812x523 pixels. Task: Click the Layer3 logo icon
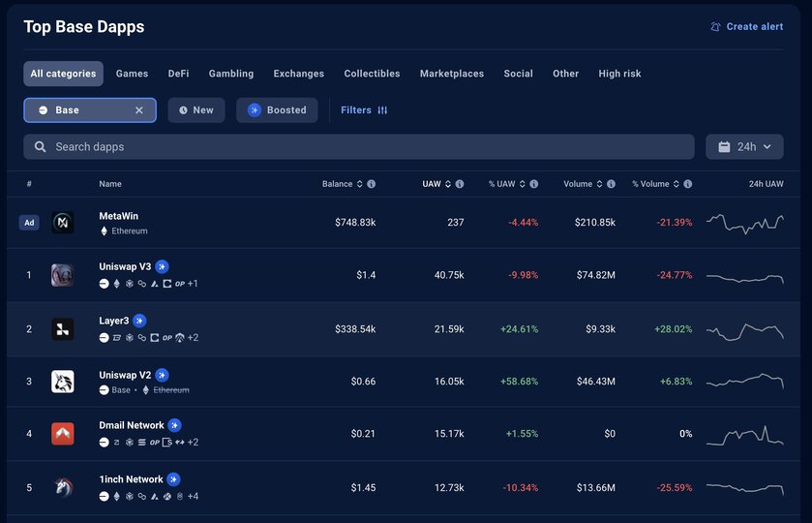pos(63,329)
